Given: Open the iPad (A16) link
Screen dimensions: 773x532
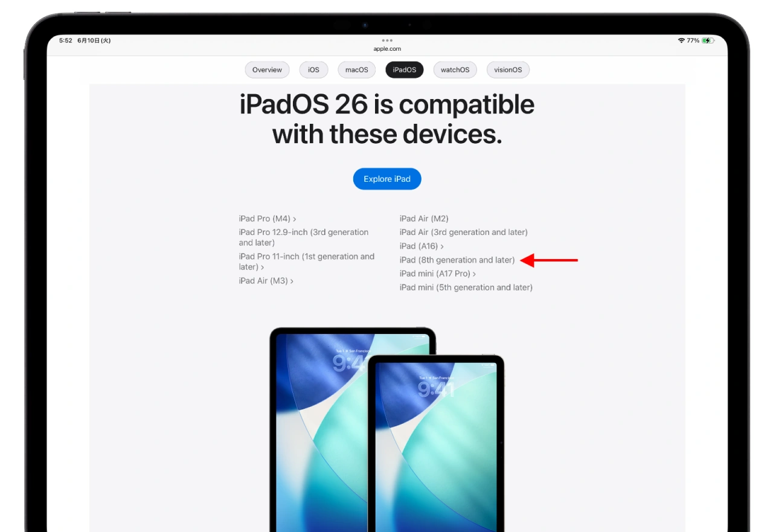Looking at the screenshot, I should (422, 246).
